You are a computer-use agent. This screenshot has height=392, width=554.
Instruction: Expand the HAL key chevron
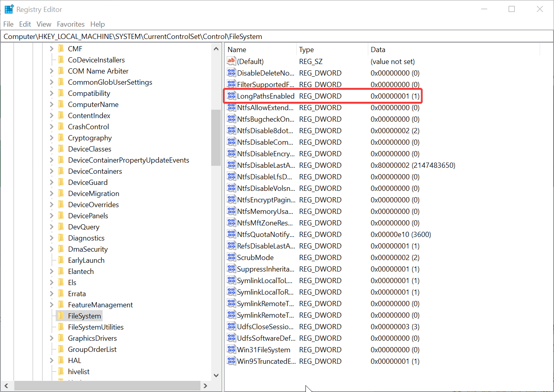tap(51, 361)
